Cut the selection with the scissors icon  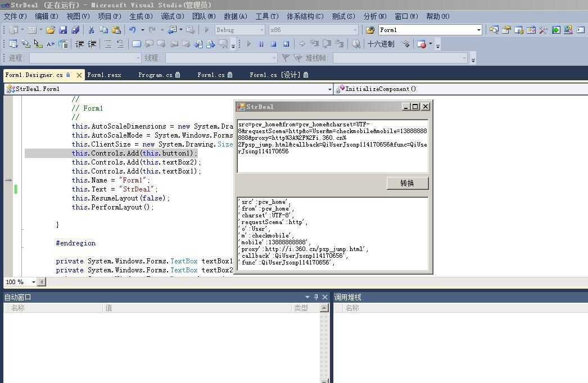(91, 30)
